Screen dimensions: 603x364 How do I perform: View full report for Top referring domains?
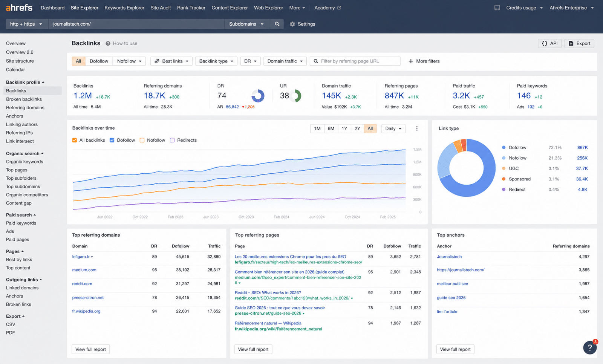[90, 349]
